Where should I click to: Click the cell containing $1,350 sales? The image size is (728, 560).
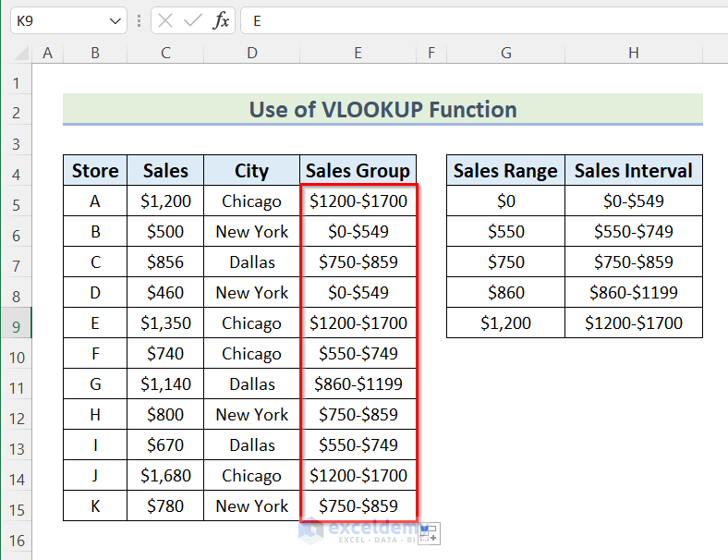coord(165,323)
